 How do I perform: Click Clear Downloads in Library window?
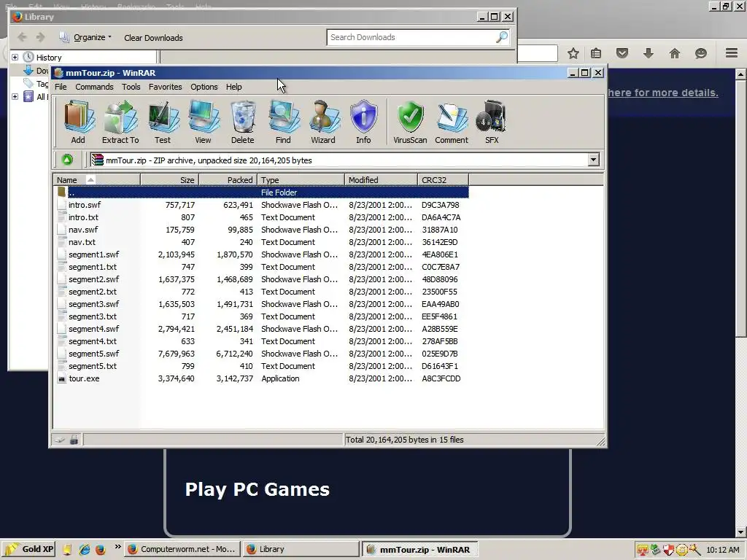153,38
